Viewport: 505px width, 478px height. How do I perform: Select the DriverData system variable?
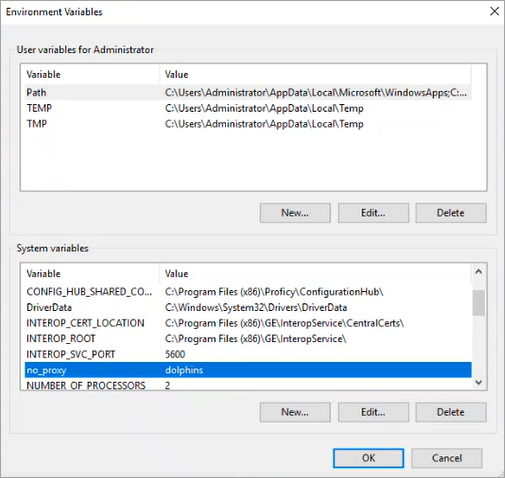248,307
